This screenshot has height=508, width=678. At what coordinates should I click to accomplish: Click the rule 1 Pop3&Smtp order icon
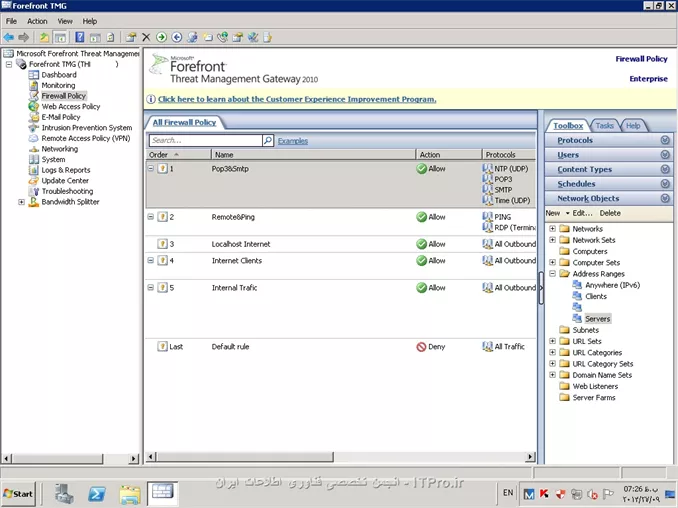coord(162,169)
